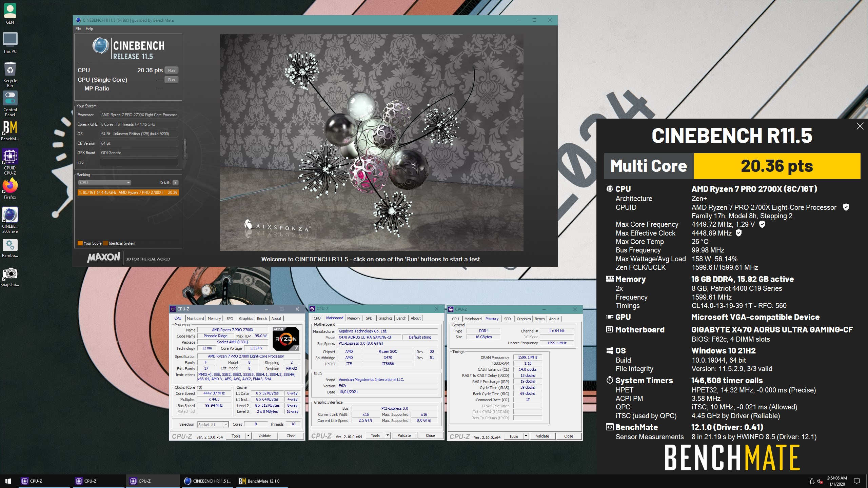Open Mainboard tab in left CPU-Z window
868x488 pixels.
(x=195, y=318)
